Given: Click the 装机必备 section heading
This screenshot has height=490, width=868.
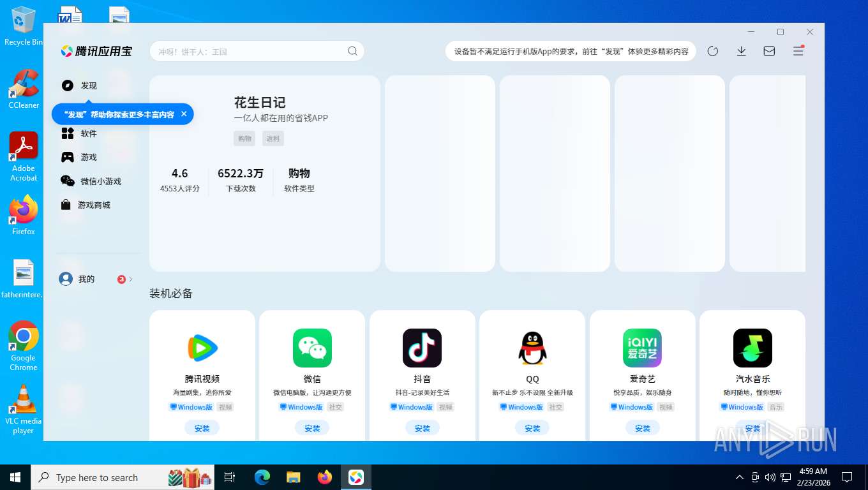Looking at the screenshot, I should [171, 293].
